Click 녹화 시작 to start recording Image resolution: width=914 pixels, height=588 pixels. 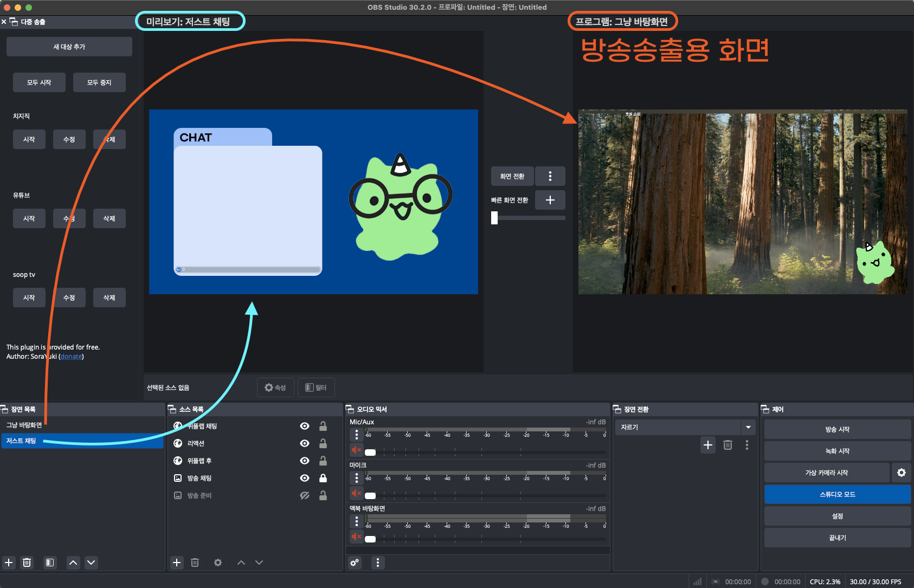coord(838,451)
